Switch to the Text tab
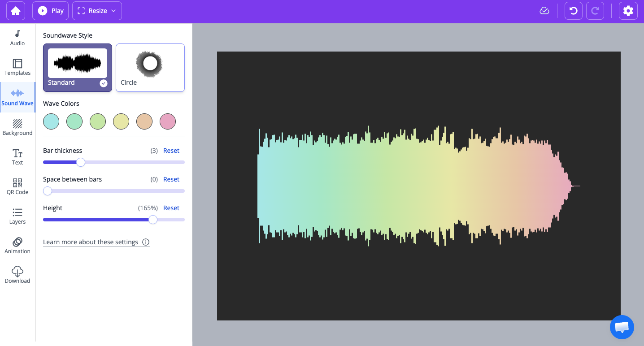 [x=17, y=157]
